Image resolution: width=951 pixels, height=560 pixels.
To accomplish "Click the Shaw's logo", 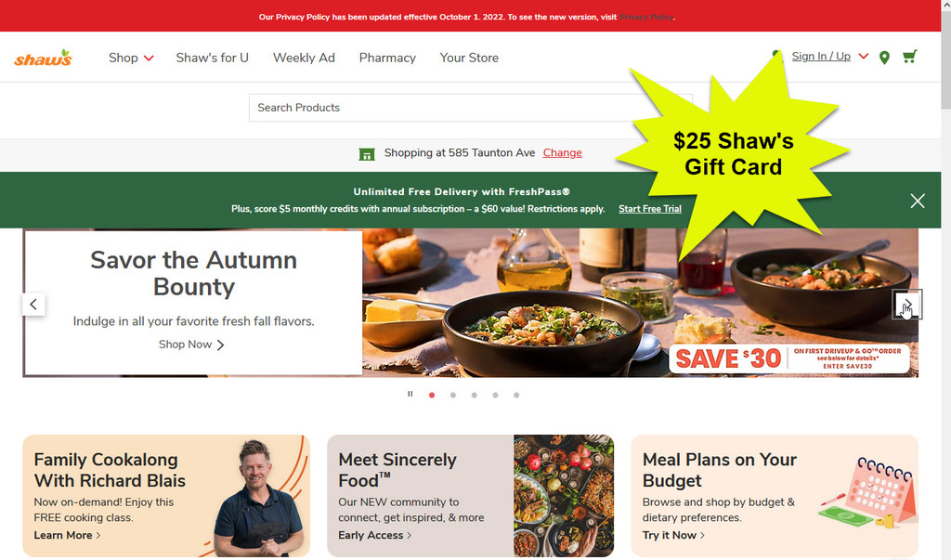I will (43, 59).
